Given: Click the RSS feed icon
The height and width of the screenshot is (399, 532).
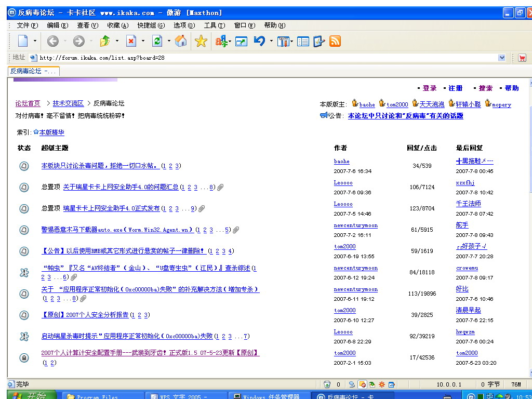Looking at the screenshot, I should [x=335, y=41].
